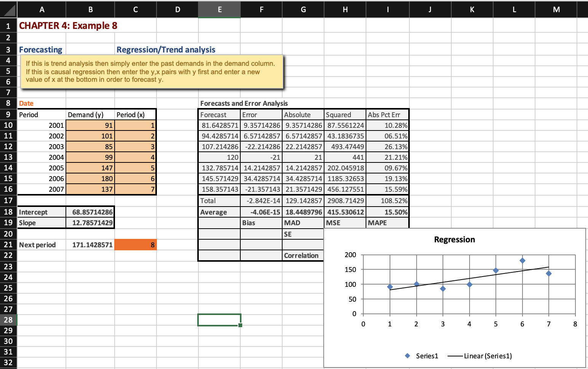Image resolution: width=588 pixels, height=369 pixels.
Task: Select the 'Total' row label cell
Action: [x=219, y=200]
